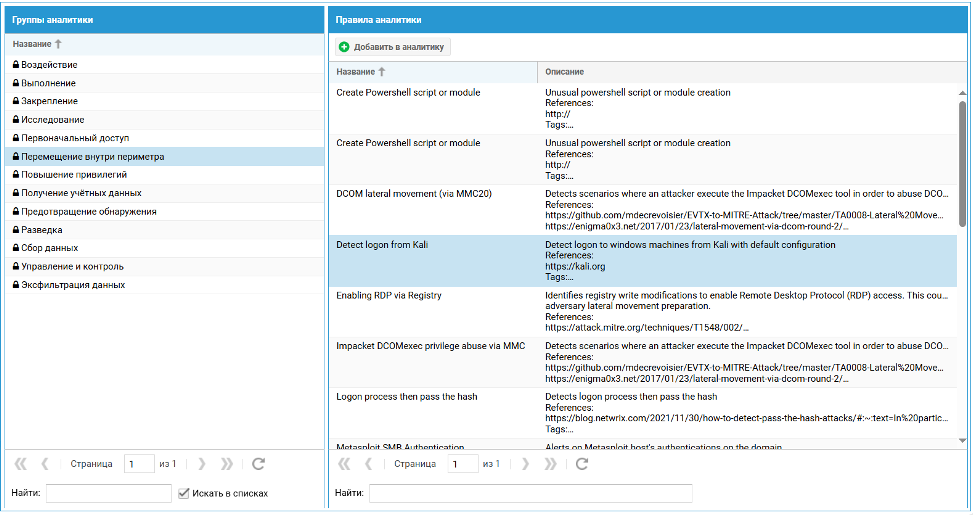The height and width of the screenshot is (516, 974).
Task: Go to previous page in rules panel
Action: point(368,464)
